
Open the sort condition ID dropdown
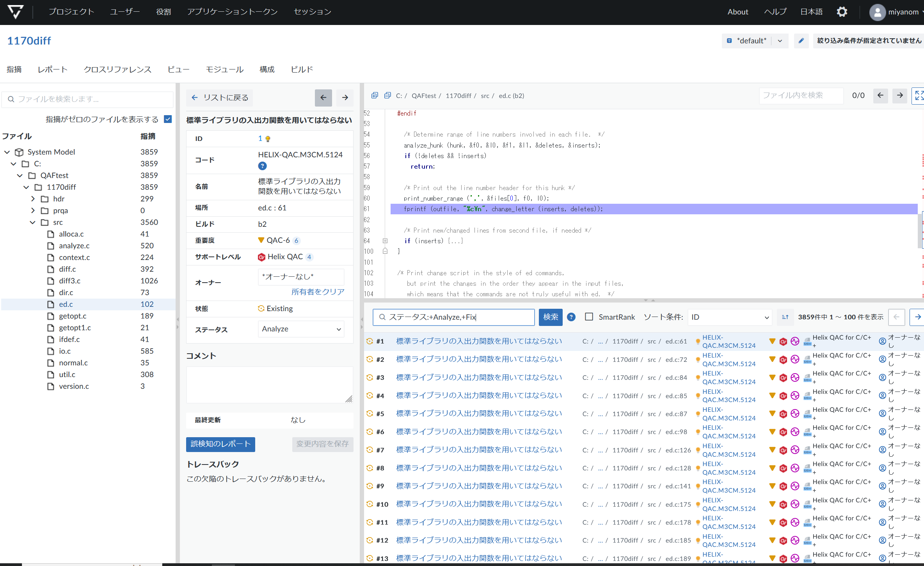(730, 317)
